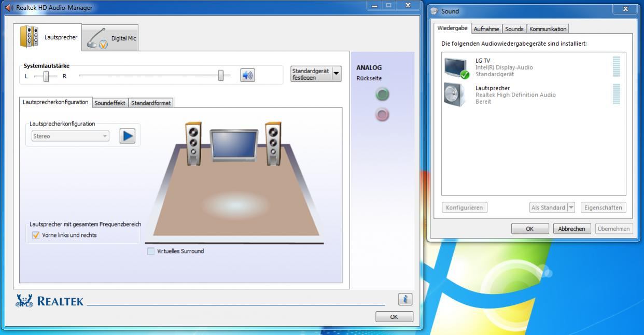Enable Virtuelles Surround checkbox
The width and height of the screenshot is (644, 335).
tap(151, 251)
